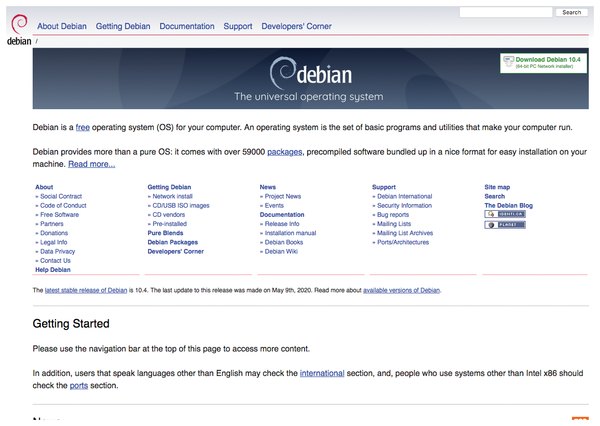This screenshot has width=600, height=426.
Task: Open the Installation manual link
Action: pos(290,233)
